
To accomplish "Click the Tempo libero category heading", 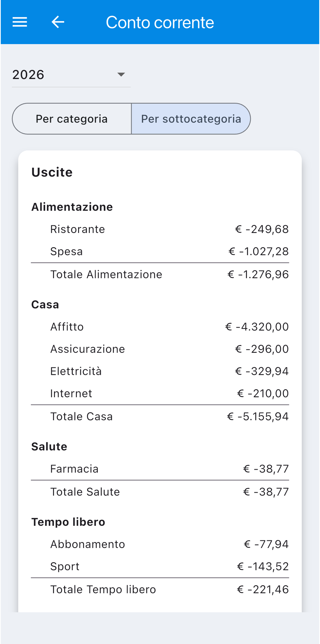I will [x=68, y=522].
